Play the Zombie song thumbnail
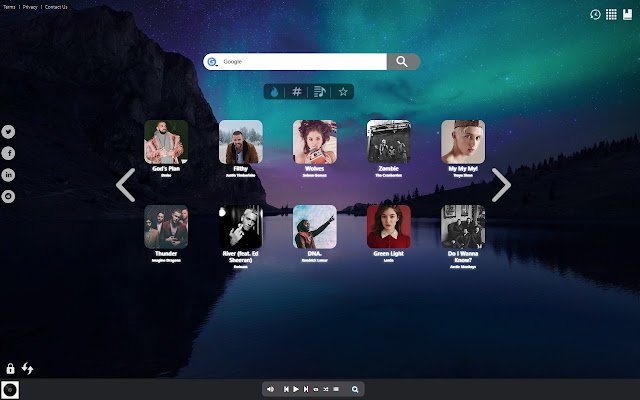The width and height of the screenshot is (640, 400). [389, 142]
